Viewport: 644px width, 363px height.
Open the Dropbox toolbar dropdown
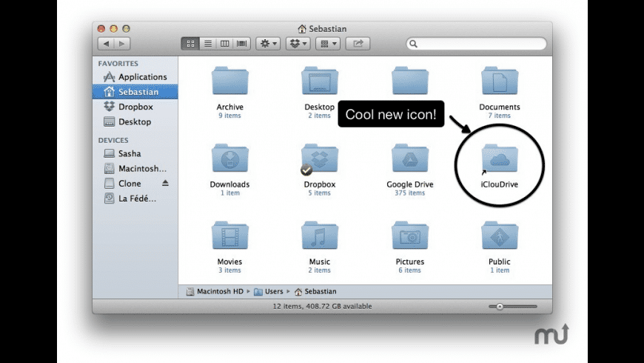298,44
